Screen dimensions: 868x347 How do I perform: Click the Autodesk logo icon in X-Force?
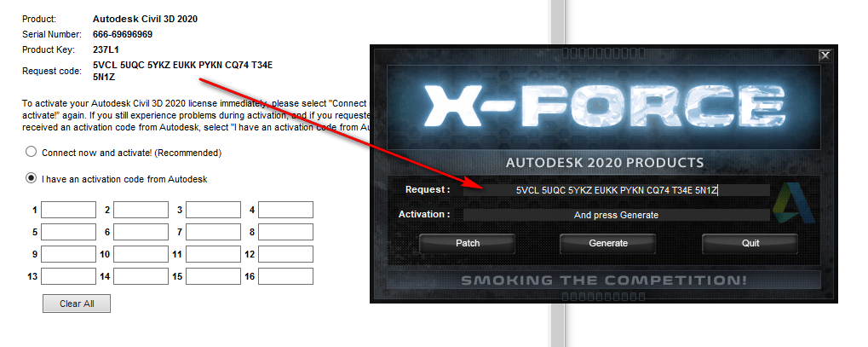pos(793,204)
